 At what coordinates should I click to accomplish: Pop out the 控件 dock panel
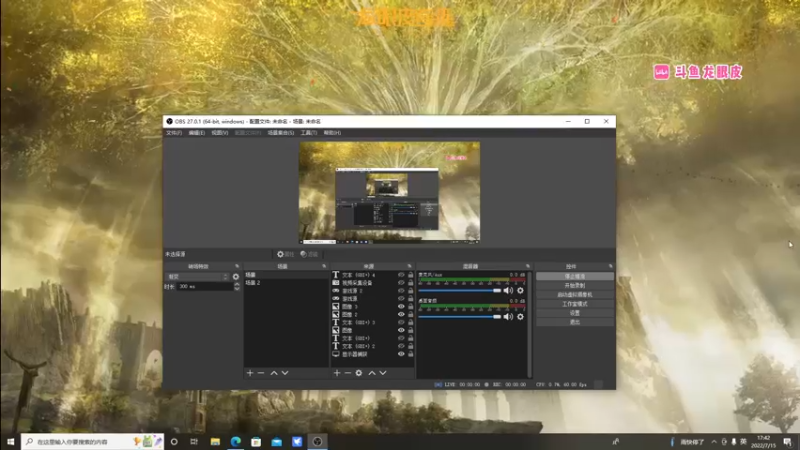(610, 266)
